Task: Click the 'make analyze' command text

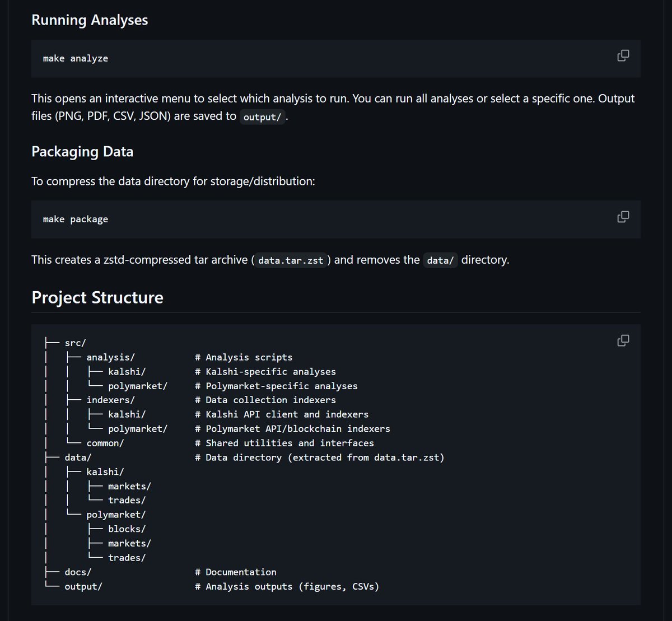Action: click(76, 58)
